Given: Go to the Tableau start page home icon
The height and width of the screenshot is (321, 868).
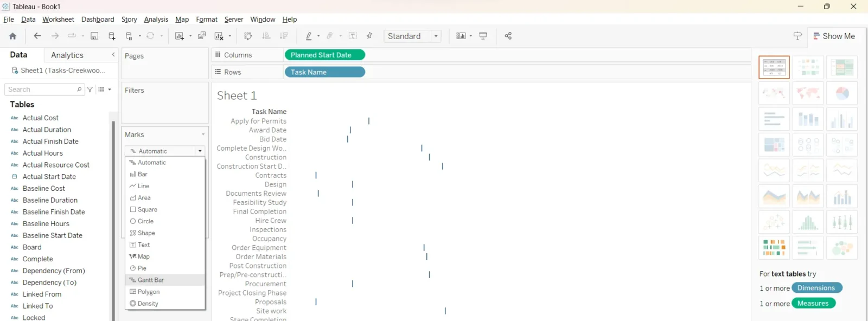Looking at the screenshot, I should click(12, 36).
